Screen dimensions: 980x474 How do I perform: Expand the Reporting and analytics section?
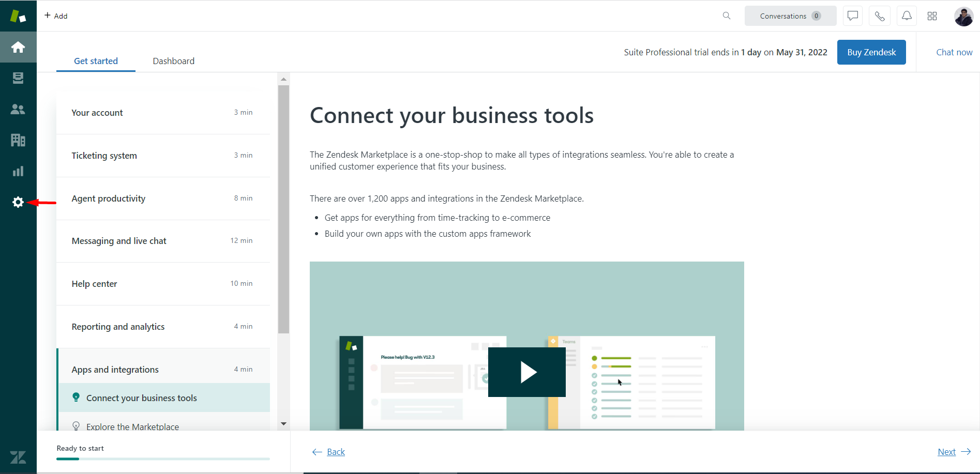coord(163,327)
